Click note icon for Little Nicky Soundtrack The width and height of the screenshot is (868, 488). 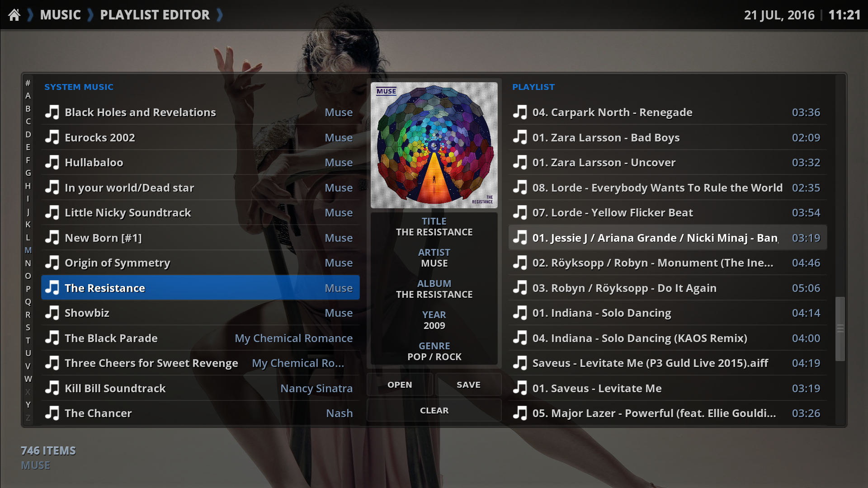[x=52, y=212]
